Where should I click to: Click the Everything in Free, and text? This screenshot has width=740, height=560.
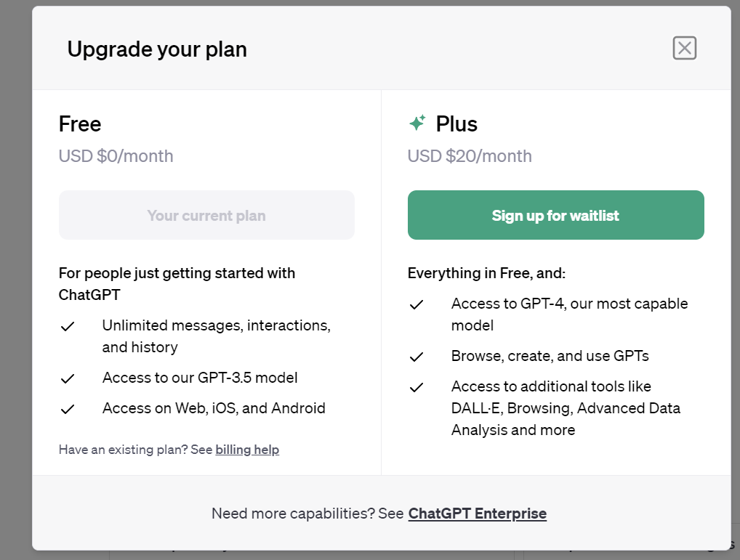coord(486,273)
